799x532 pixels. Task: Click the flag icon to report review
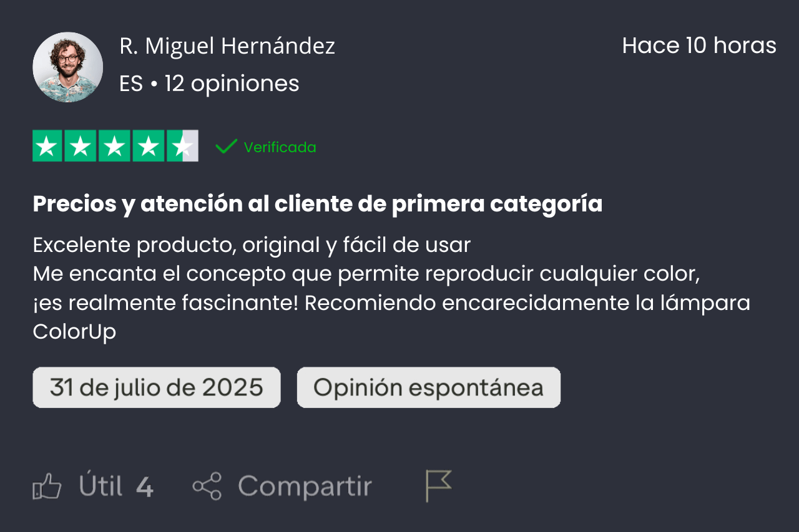point(438,486)
